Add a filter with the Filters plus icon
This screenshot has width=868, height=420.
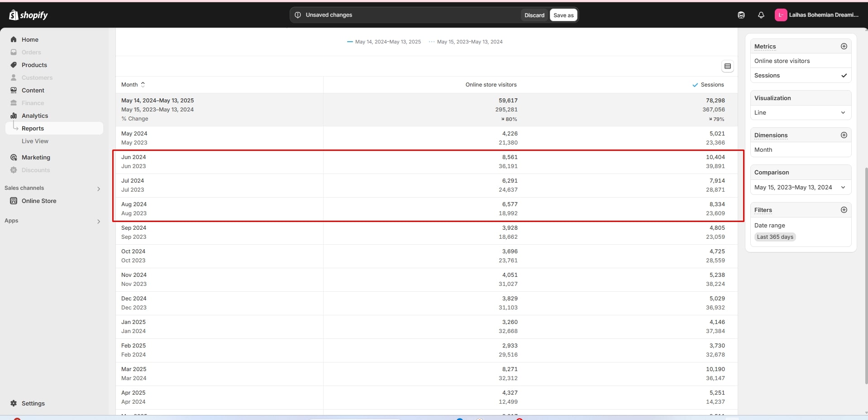(x=844, y=210)
